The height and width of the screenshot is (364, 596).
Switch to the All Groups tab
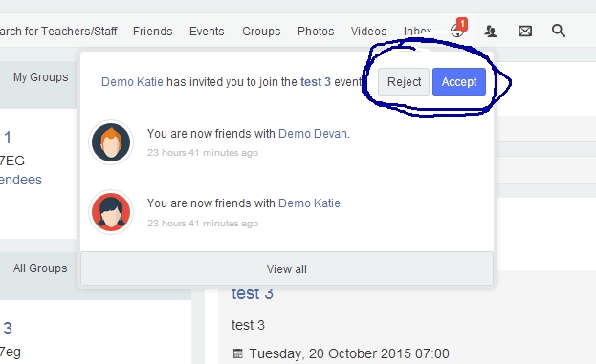[x=40, y=268]
